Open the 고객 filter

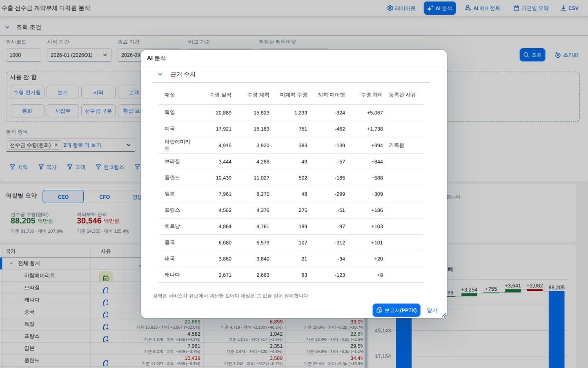click(76, 167)
